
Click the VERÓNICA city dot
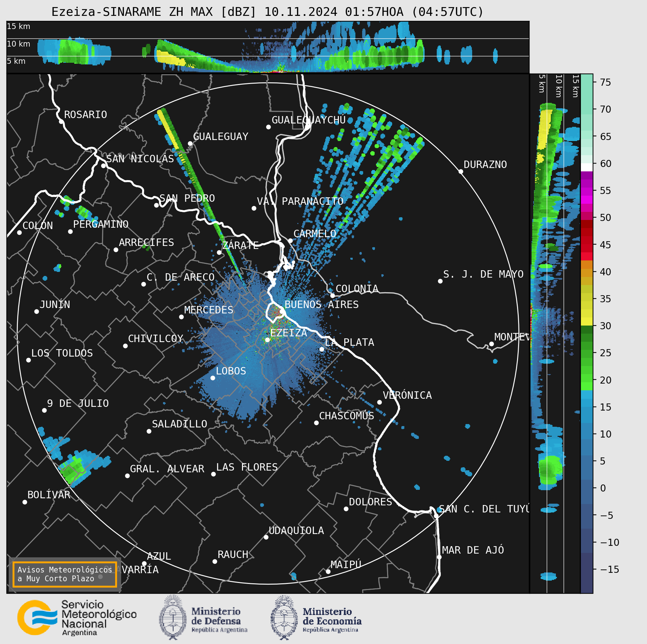[x=379, y=402]
